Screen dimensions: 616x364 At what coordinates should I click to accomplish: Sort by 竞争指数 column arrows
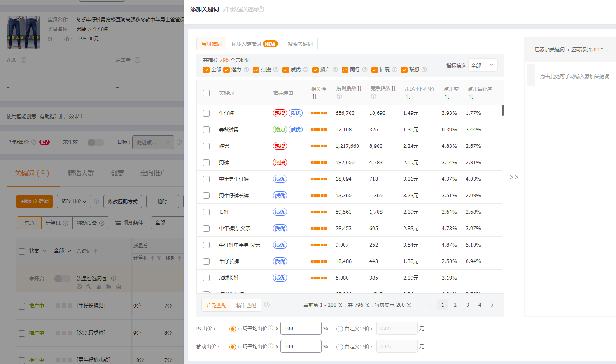tap(394, 89)
